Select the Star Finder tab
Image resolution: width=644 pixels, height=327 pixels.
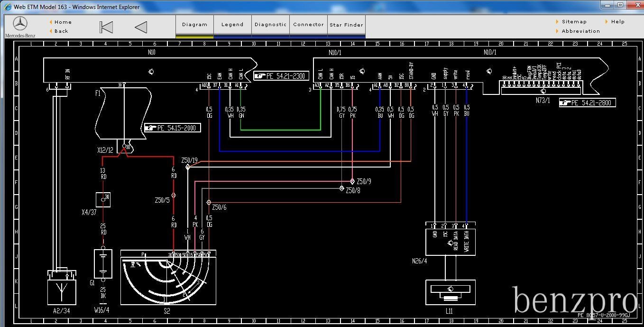tap(346, 25)
